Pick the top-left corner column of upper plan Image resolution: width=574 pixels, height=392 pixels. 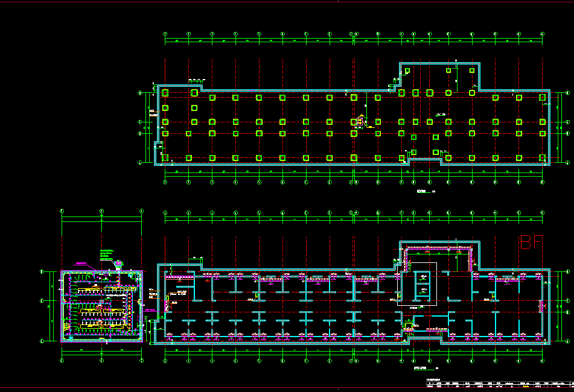click(x=165, y=93)
